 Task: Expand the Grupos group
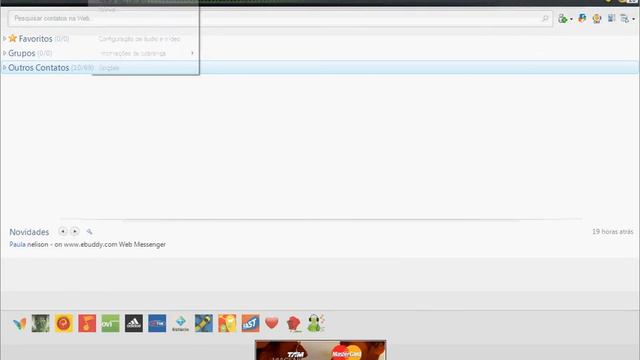pyautogui.click(x=4, y=53)
